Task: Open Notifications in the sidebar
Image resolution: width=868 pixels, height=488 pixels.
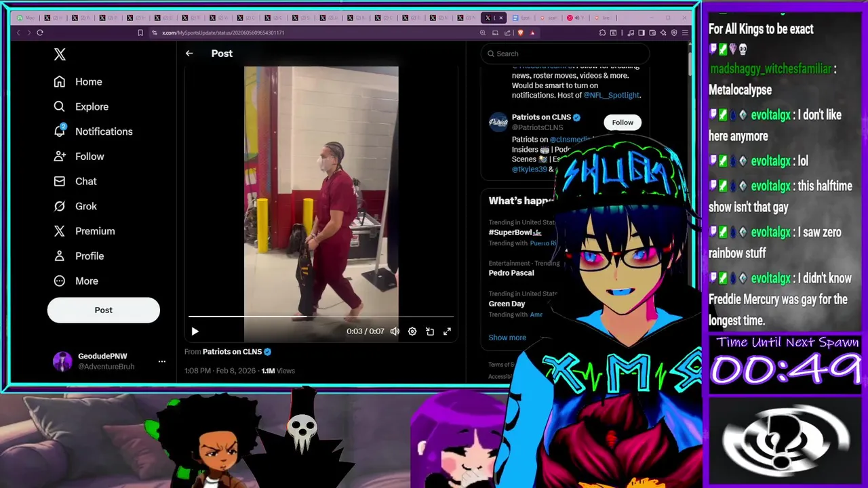Action: pos(94,131)
